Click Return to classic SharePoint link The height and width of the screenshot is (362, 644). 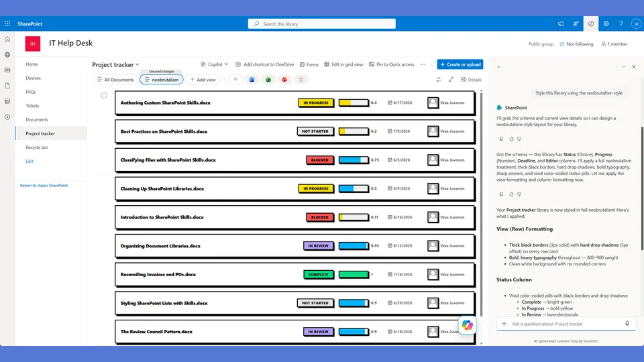[x=44, y=186]
